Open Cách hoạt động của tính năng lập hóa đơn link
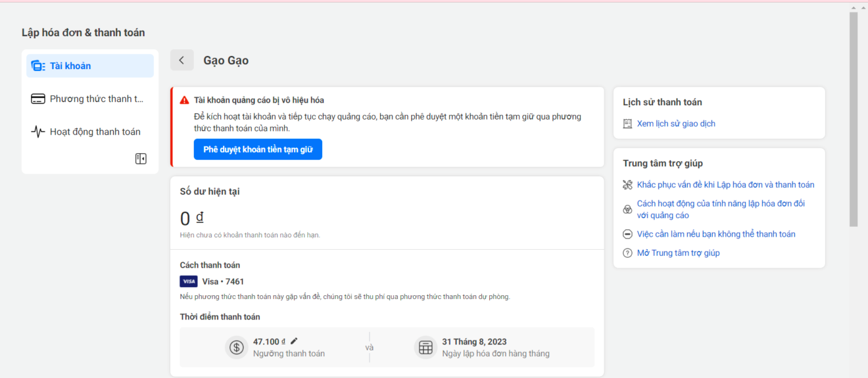The width and height of the screenshot is (868, 378). (721, 209)
